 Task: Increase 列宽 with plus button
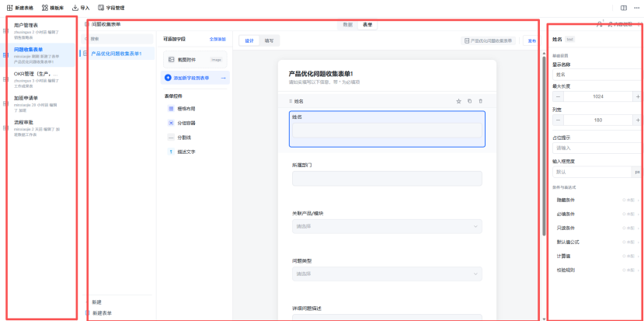pyautogui.click(x=638, y=120)
